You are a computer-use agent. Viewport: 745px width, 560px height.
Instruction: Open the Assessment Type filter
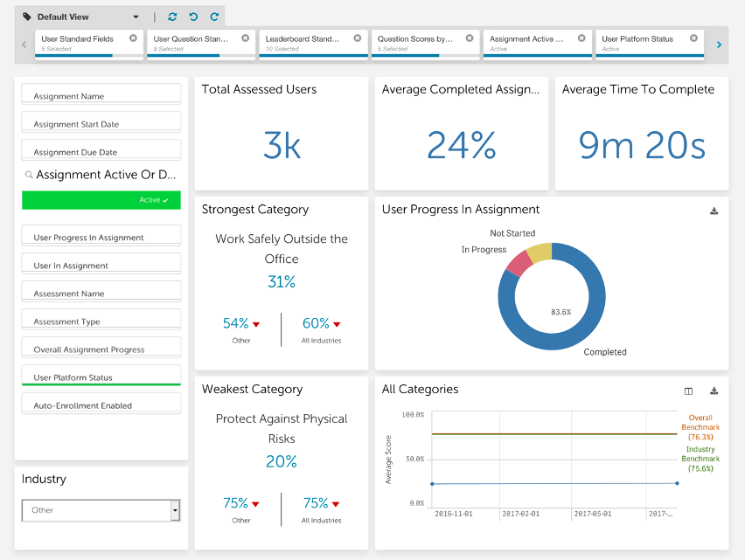[x=101, y=320]
